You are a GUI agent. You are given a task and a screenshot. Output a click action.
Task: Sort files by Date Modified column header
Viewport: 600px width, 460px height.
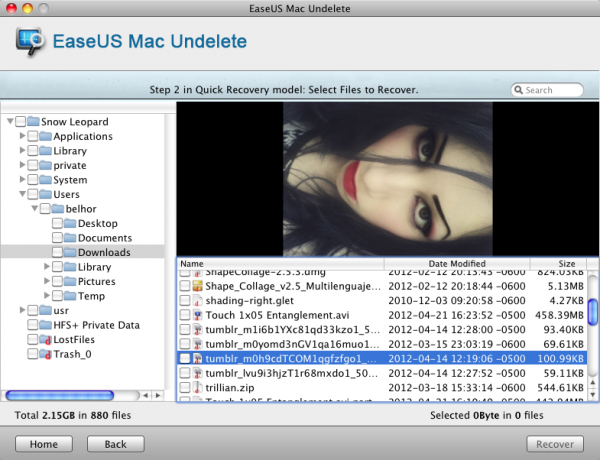click(457, 264)
